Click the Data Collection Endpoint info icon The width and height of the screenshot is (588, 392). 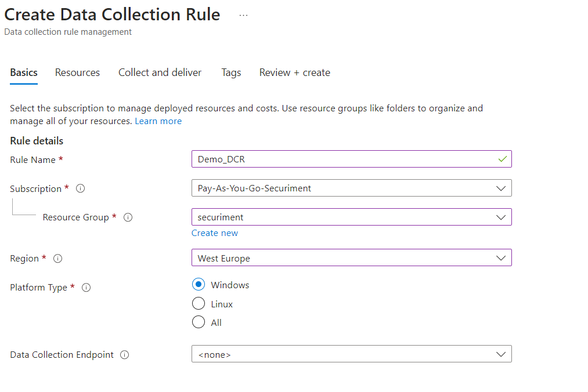coord(124,355)
